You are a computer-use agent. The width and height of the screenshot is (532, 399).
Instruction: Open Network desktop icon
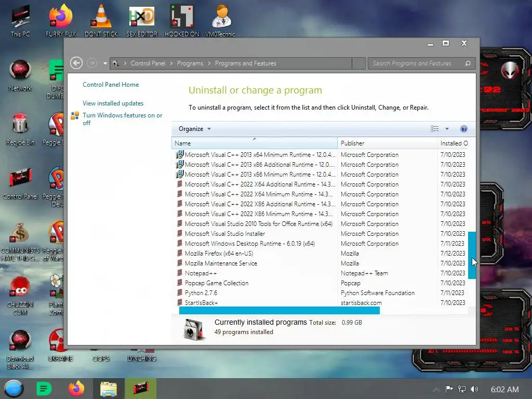point(20,75)
